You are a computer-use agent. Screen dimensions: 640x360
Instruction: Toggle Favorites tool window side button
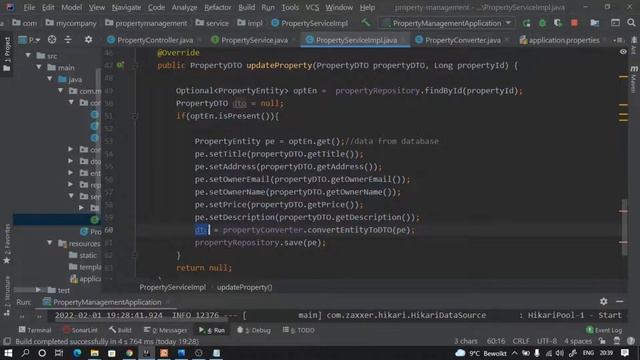click(x=7, y=244)
